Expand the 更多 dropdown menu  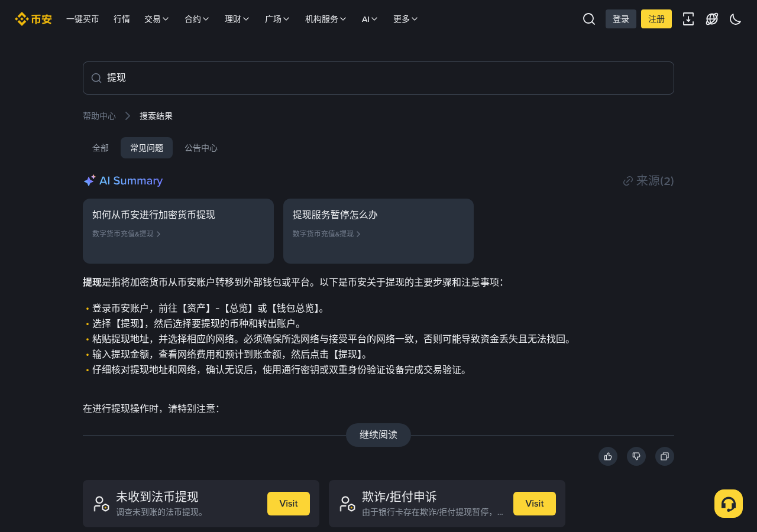pyautogui.click(x=406, y=19)
